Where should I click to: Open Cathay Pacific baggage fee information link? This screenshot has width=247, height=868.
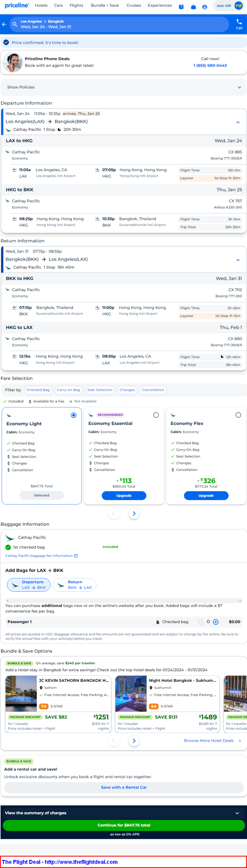(x=39, y=556)
